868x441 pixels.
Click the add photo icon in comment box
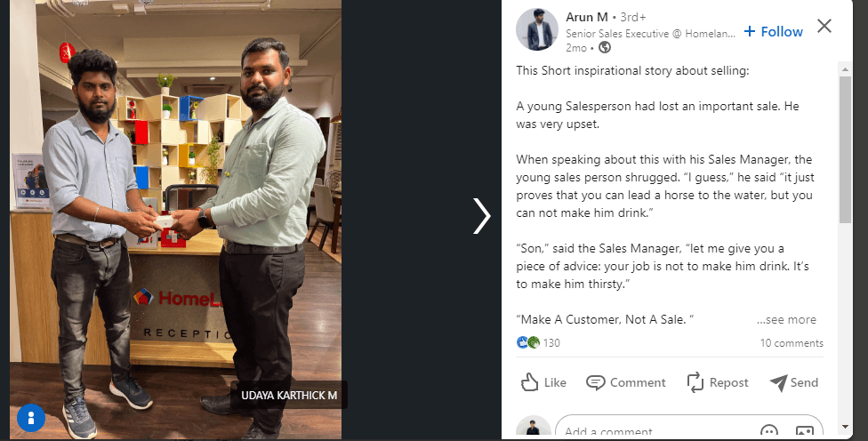pyautogui.click(x=804, y=431)
